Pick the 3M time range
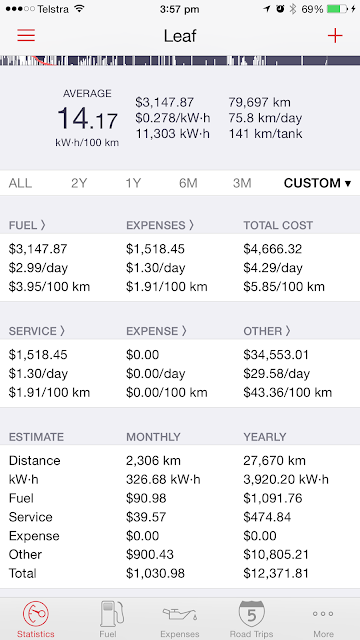The width and height of the screenshot is (360, 640). (x=242, y=183)
